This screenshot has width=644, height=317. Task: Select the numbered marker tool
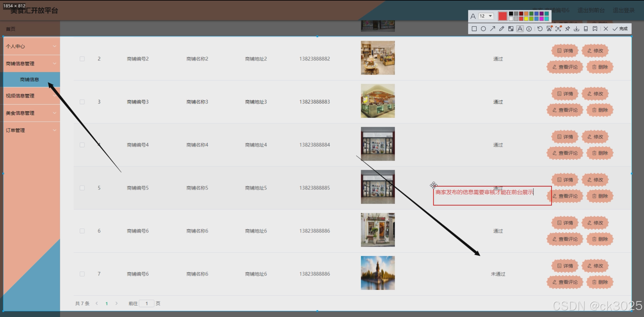tap(529, 29)
